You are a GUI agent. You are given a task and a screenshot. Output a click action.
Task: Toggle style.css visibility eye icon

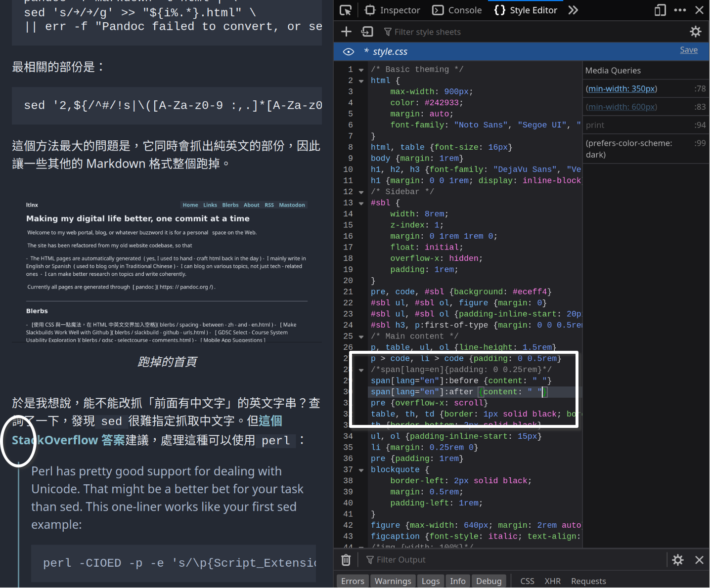[349, 51]
